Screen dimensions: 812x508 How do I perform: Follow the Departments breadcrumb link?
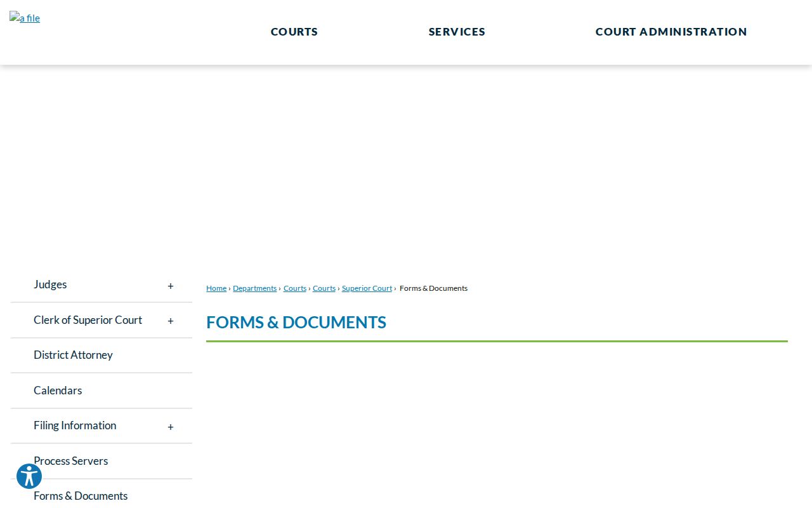(x=254, y=288)
